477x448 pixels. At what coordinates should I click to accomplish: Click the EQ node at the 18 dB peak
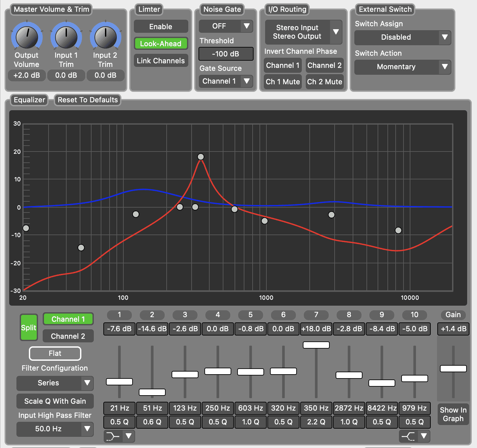[201, 157]
